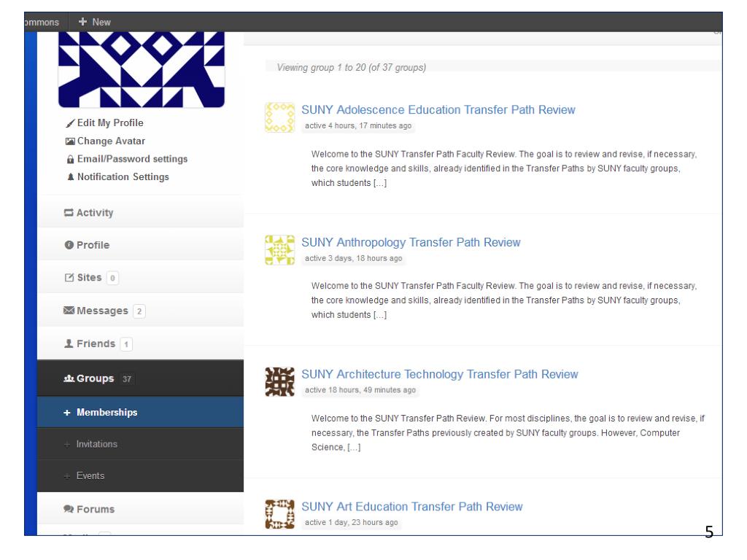Click the plus icon beside Events
Viewport: 747px width, 560px height.
[x=66, y=476]
